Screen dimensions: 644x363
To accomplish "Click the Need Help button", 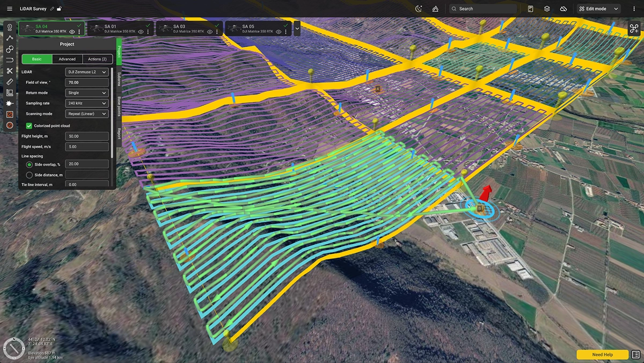I will tap(602, 354).
